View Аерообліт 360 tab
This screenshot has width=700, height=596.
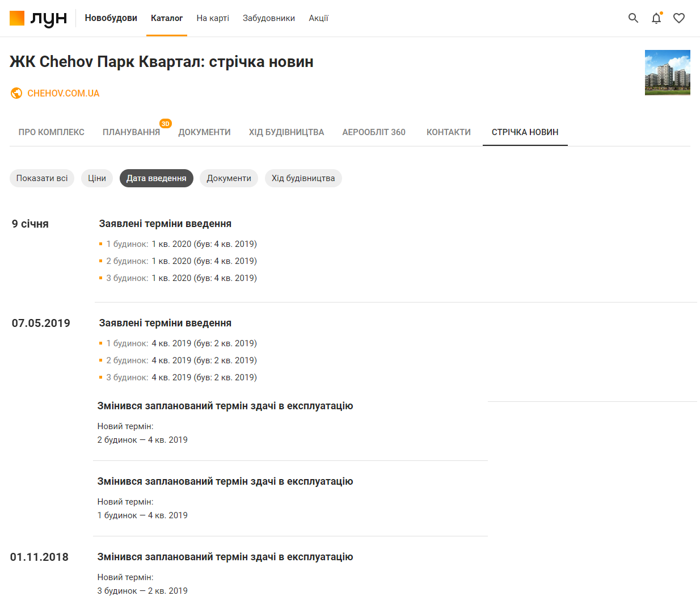[374, 132]
